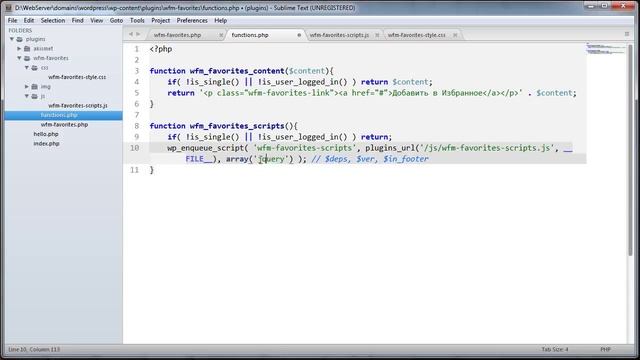Collapse the js folder
This screenshot has width=640, height=360.
(x=27, y=96)
